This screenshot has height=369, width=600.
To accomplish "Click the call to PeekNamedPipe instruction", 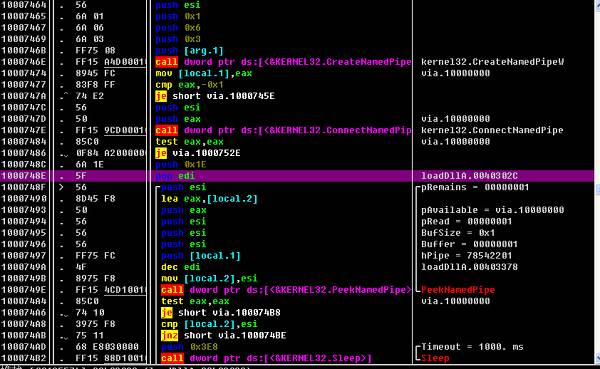I will pyautogui.click(x=286, y=290).
